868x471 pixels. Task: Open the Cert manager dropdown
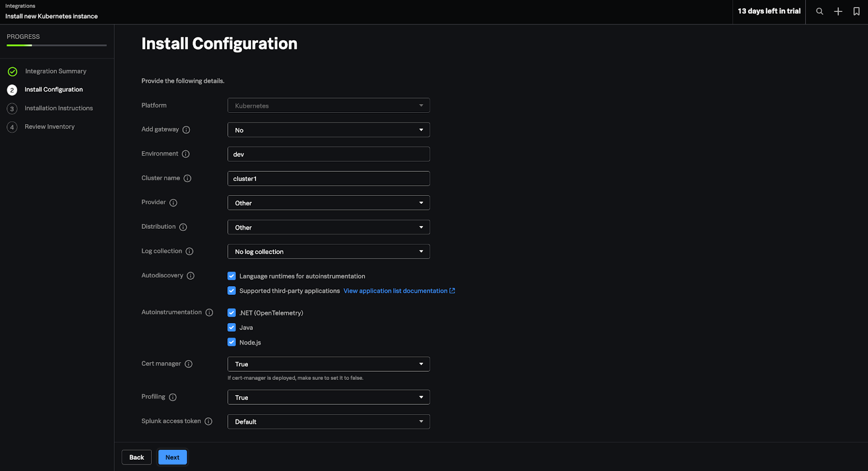click(328, 364)
